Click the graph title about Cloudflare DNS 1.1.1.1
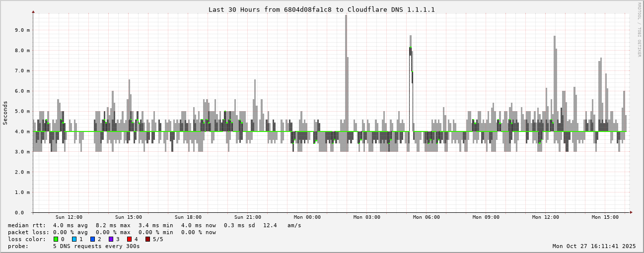The width and height of the screenshot is (644, 253). tap(321, 9)
